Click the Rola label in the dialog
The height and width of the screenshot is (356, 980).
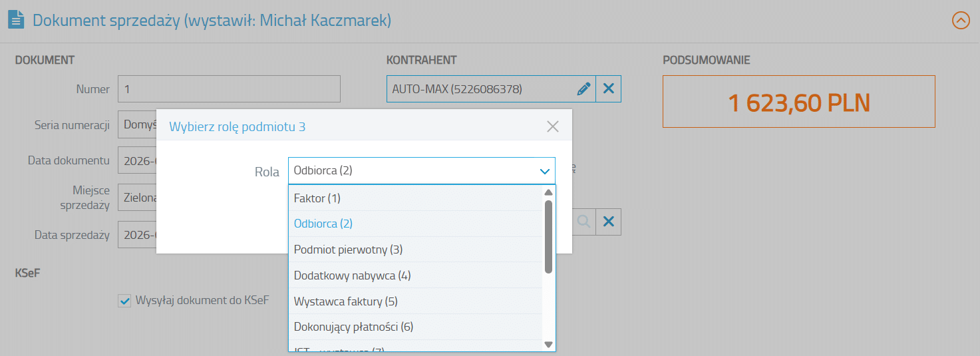(x=267, y=172)
